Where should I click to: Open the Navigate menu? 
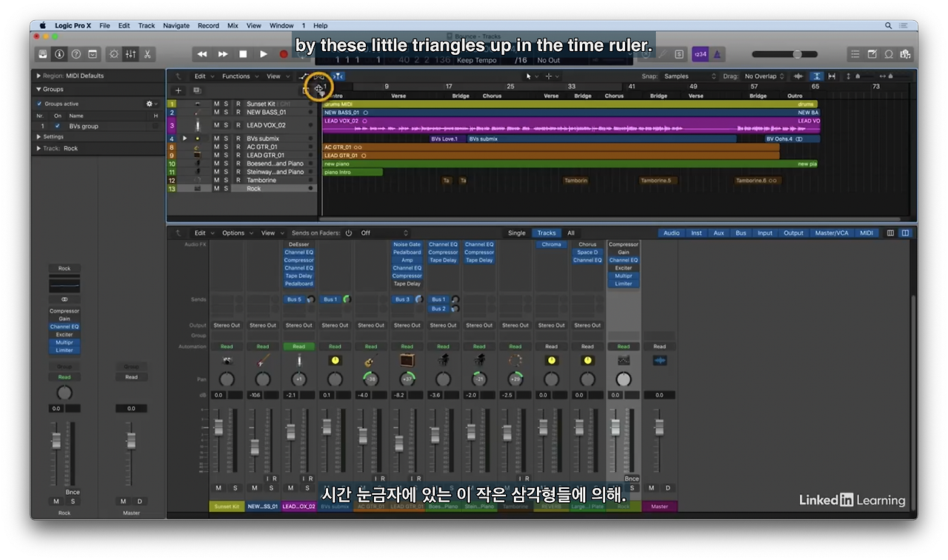(176, 25)
